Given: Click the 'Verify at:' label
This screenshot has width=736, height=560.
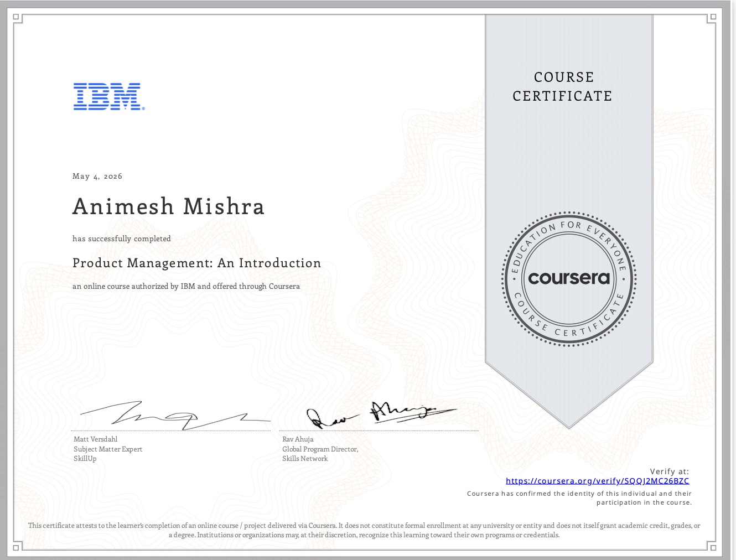Looking at the screenshot, I should pyautogui.click(x=670, y=471).
